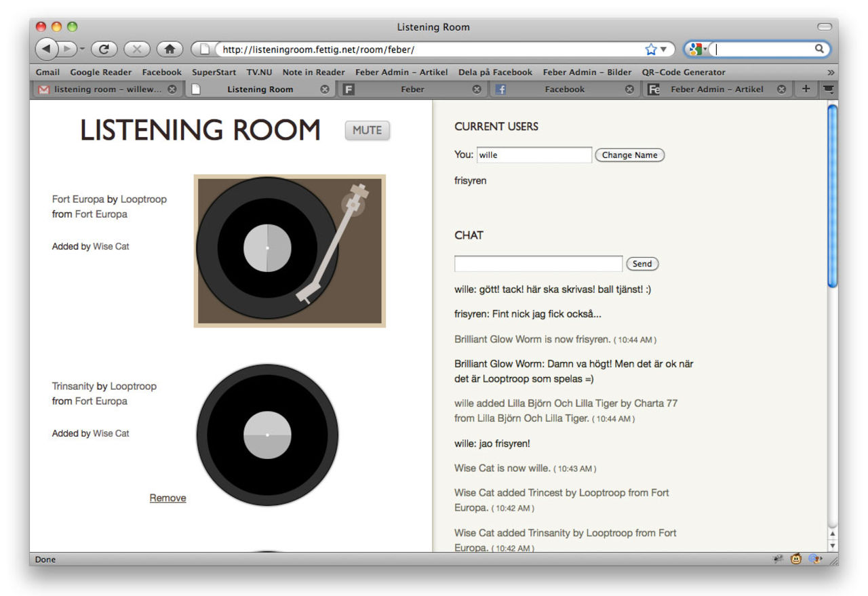The height and width of the screenshot is (596, 868).
Task: Click the smiley face status bar icon
Action: tap(796, 559)
